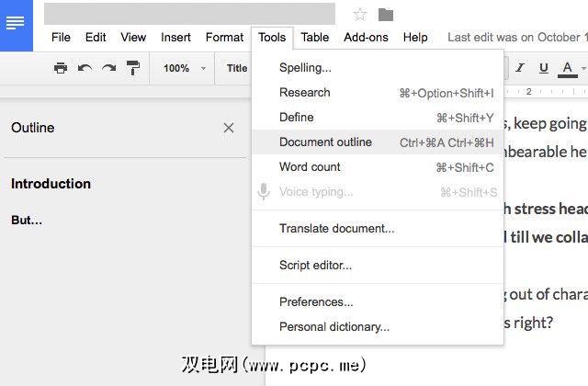Open the Add-ons menu

pyautogui.click(x=366, y=38)
